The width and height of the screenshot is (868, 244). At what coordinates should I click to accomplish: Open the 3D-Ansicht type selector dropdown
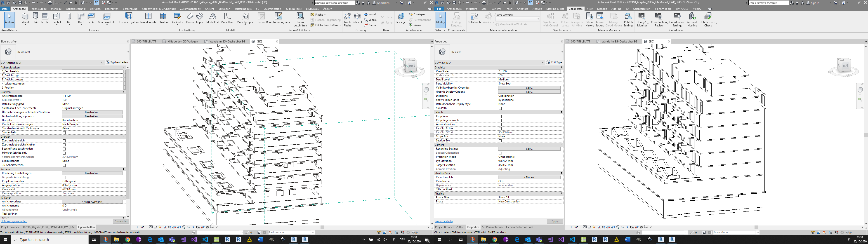click(x=103, y=63)
